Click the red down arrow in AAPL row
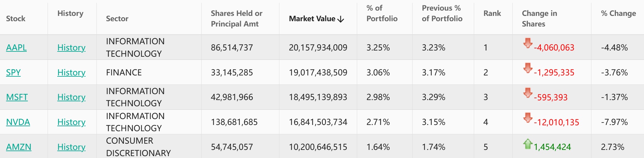Viewport: 644px width, 158px height. tap(528, 43)
